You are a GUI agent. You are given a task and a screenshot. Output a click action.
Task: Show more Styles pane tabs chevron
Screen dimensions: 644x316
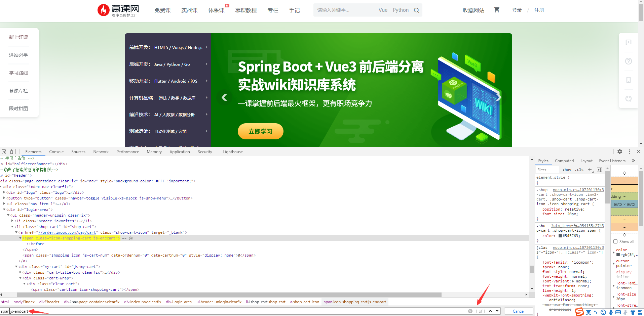click(x=633, y=161)
